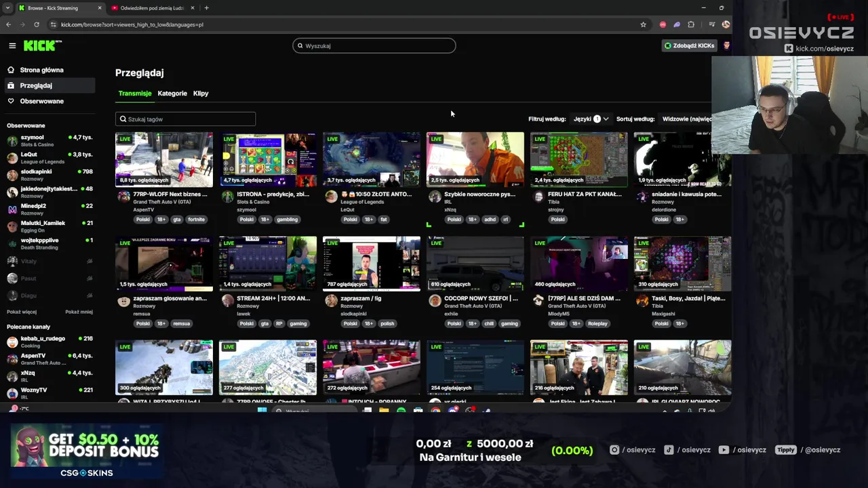Open the browser extensions puzzle icon
This screenshot has width=868, height=488.
point(691,24)
